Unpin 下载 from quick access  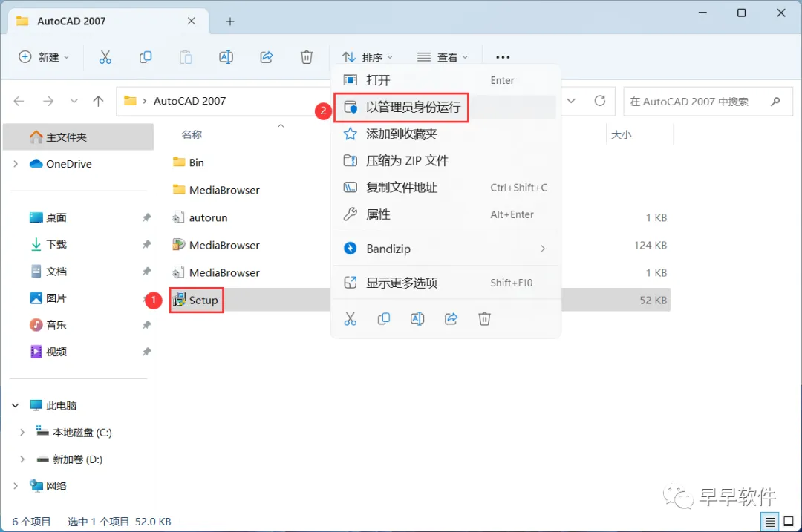point(146,244)
